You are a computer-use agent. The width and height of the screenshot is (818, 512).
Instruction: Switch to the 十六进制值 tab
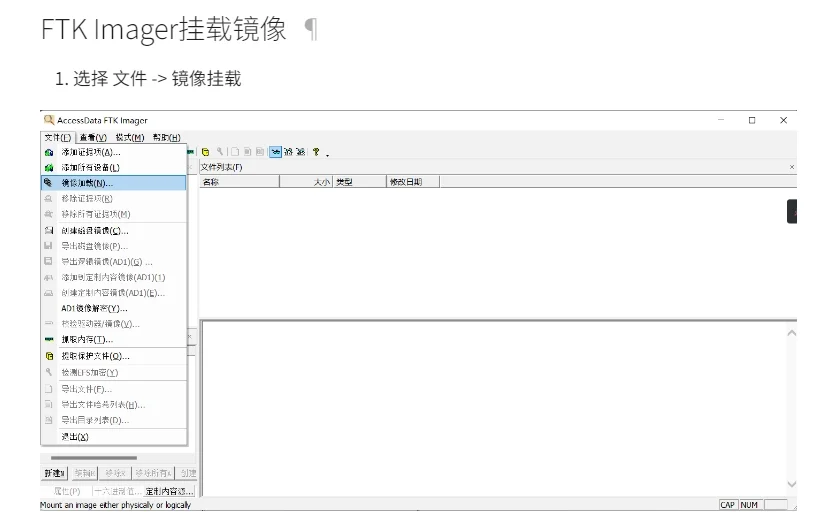point(118,491)
